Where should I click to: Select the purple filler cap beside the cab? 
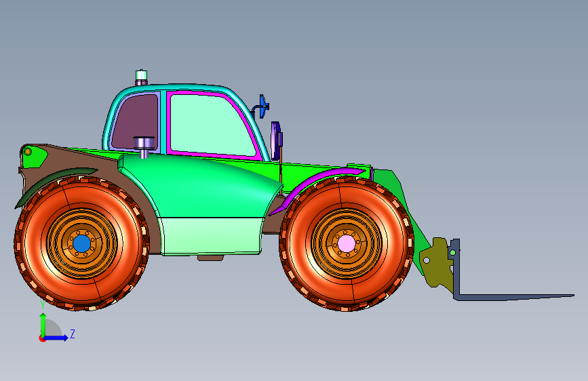pos(144,147)
